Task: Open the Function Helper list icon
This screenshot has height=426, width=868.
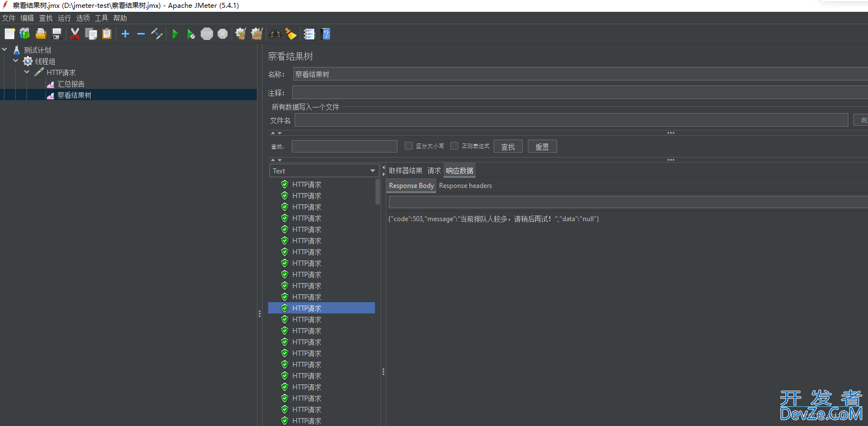Action: pos(309,34)
